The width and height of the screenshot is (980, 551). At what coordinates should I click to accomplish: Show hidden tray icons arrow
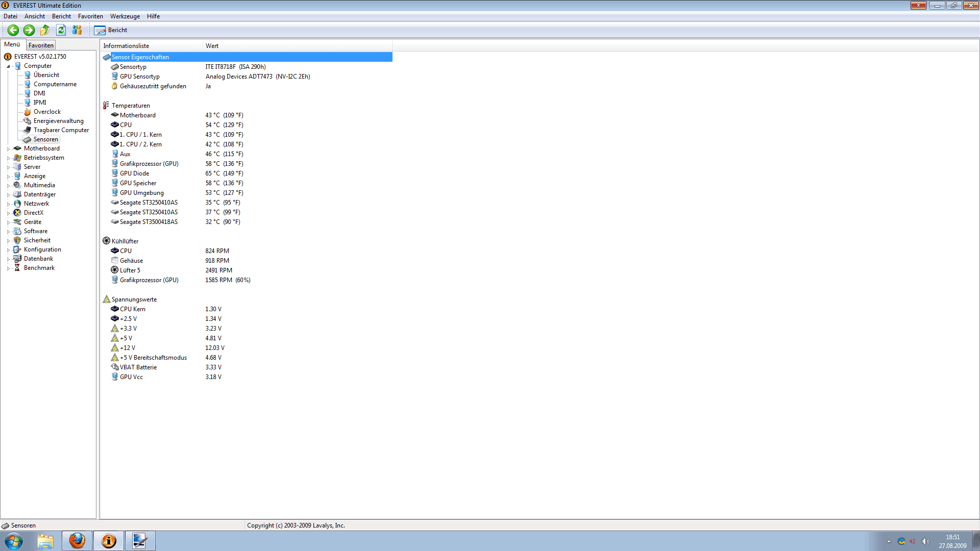click(x=889, y=541)
